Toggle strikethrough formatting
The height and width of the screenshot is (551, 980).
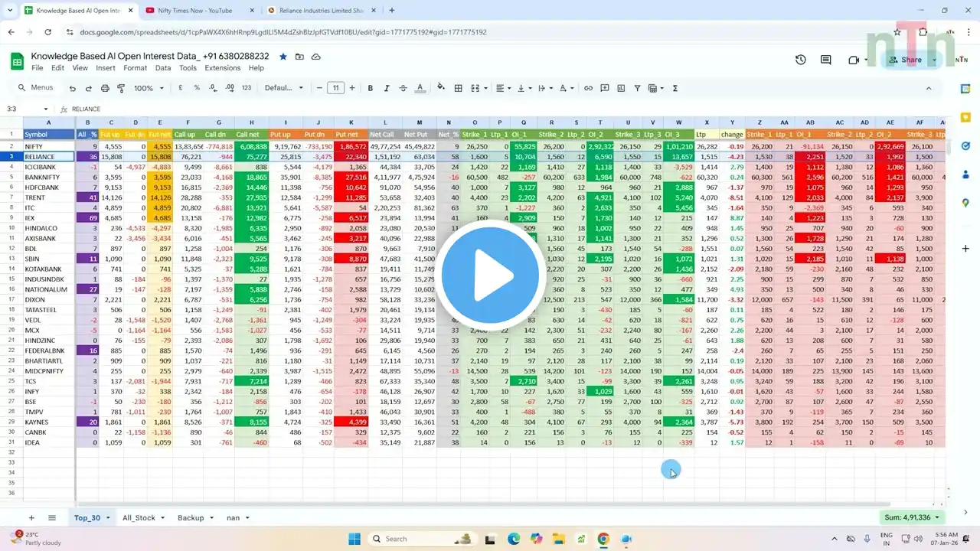tap(403, 88)
